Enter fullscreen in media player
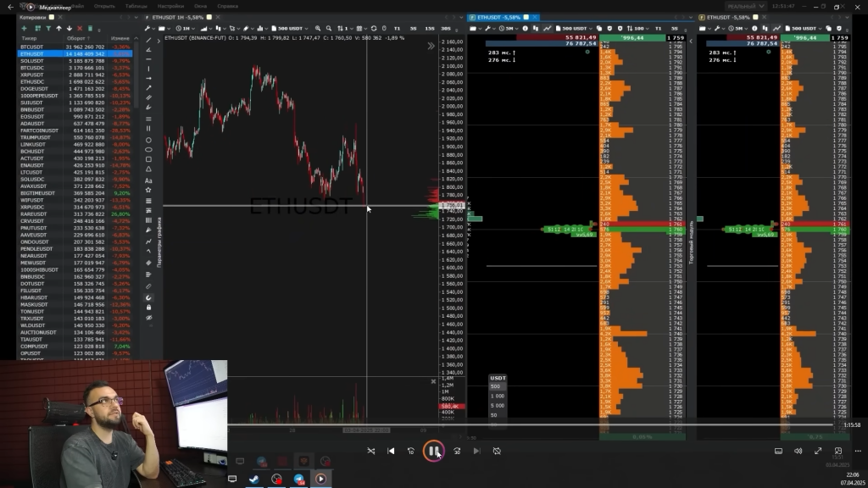The height and width of the screenshot is (488, 868). click(818, 451)
